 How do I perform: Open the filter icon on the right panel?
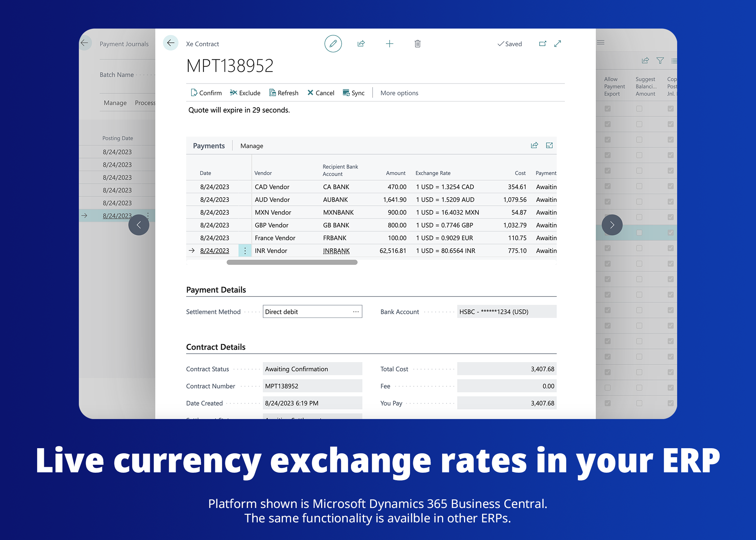[660, 60]
